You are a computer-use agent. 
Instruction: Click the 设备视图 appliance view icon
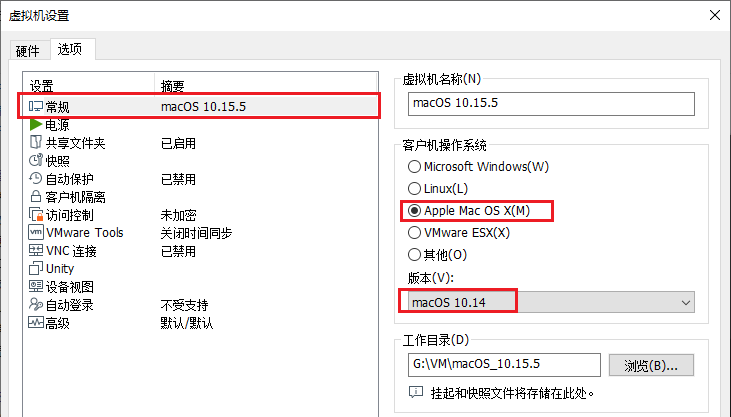[x=36, y=286]
